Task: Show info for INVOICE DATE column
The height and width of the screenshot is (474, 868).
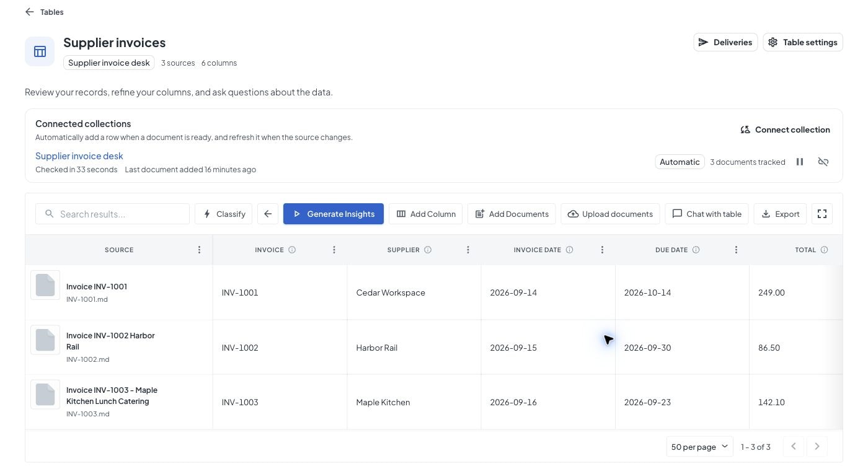Action: coord(569,250)
